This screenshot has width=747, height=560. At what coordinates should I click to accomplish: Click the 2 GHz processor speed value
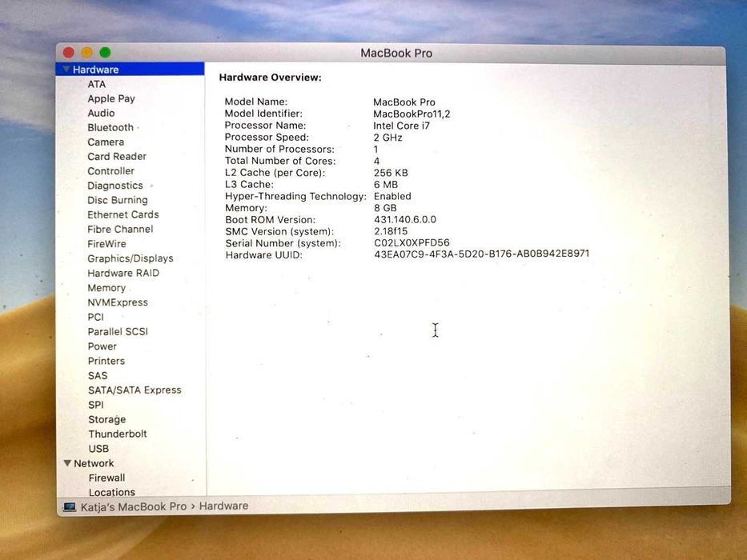[x=388, y=138]
